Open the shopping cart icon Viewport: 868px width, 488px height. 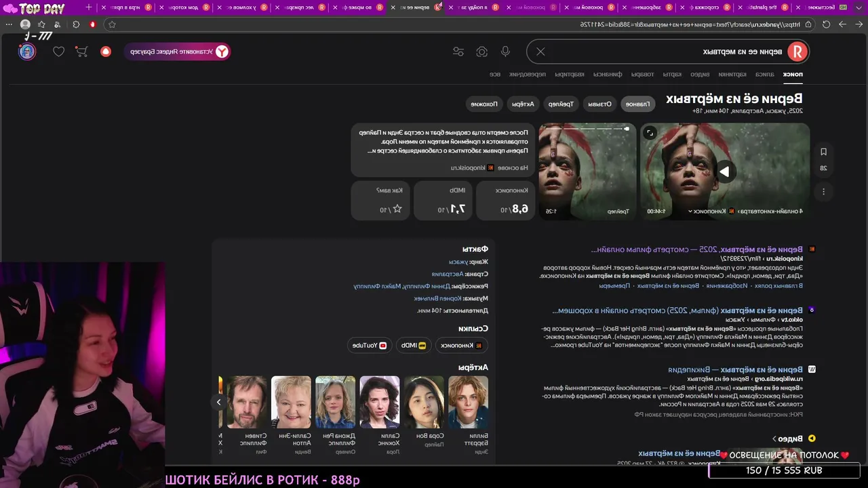[x=81, y=52]
